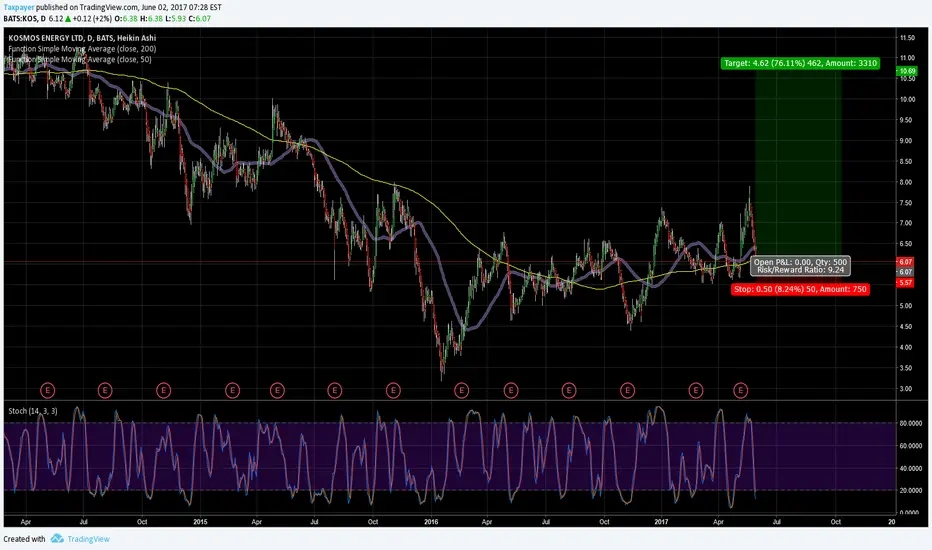Click the 11.50 price axis label
The width and height of the screenshot is (932, 550).
point(907,37)
